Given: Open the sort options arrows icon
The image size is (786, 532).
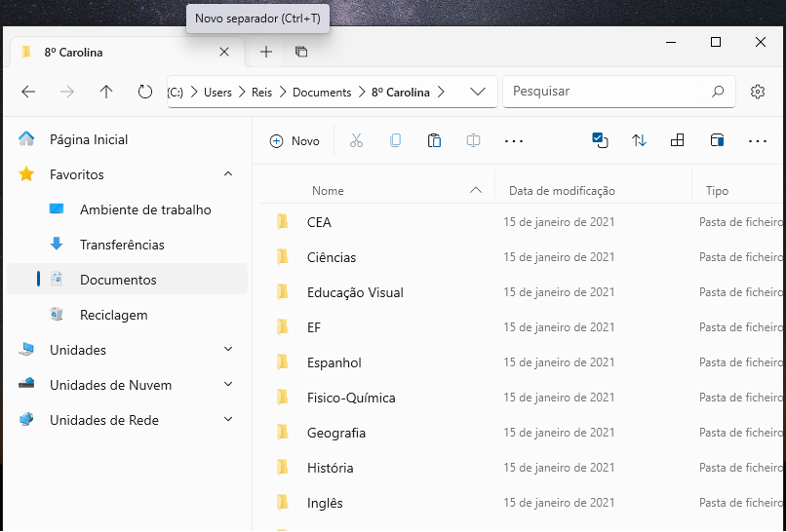Looking at the screenshot, I should pyautogui.click(x=639, y=140).
